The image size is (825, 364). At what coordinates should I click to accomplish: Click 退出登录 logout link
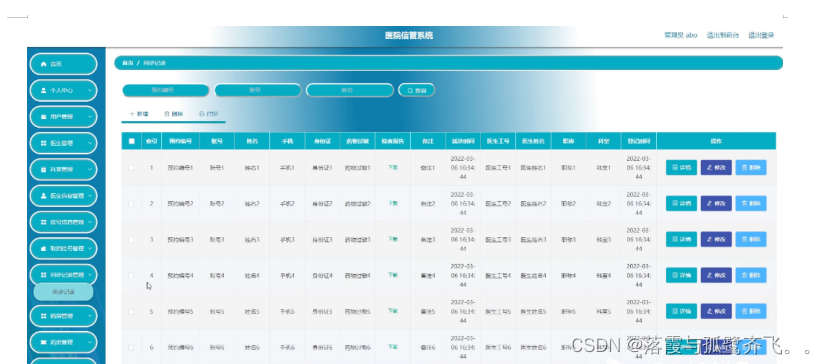[x=761, y=35]
